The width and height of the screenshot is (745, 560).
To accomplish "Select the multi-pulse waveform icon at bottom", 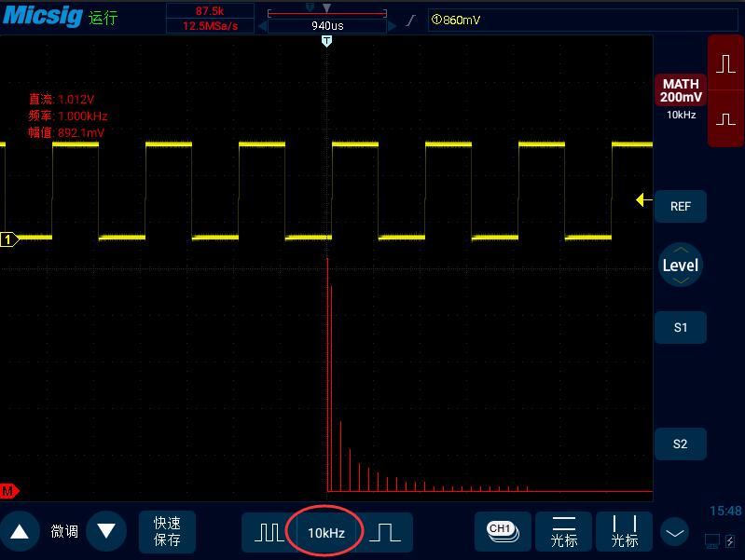I will tap(269, 532).
